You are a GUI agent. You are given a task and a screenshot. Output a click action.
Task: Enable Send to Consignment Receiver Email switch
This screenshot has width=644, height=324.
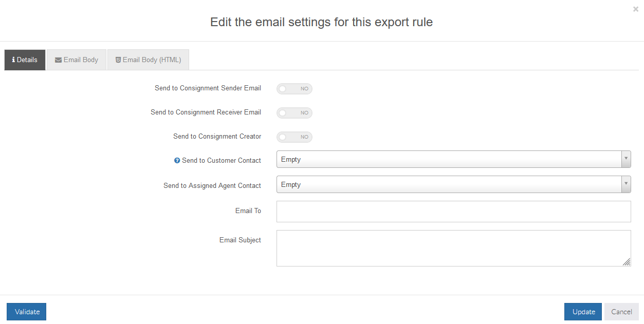click(294, 113)
